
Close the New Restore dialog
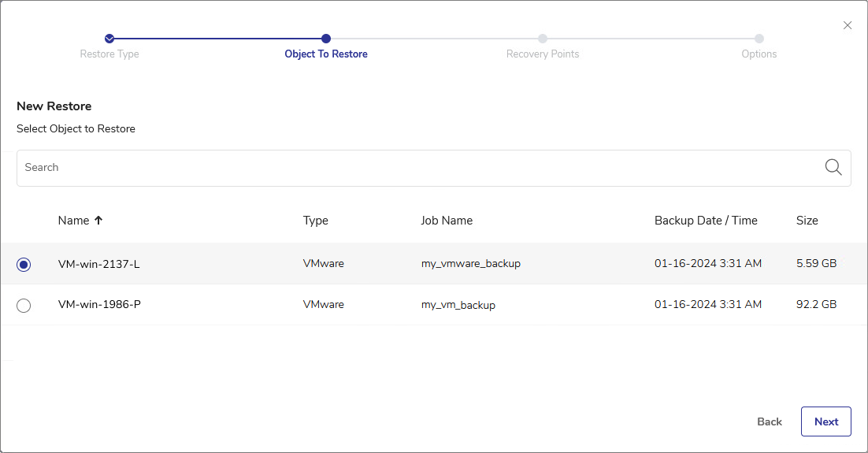848,25
